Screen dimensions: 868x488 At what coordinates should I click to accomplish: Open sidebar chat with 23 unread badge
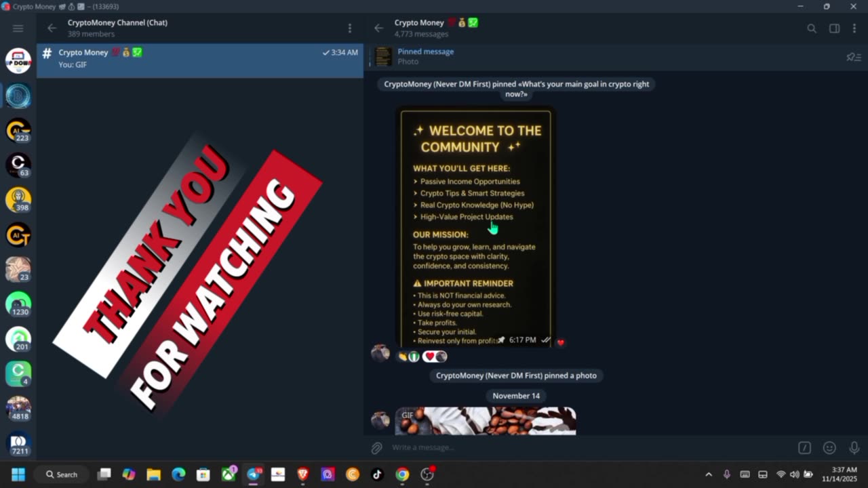pyautogui.click(x=18, y=270)
